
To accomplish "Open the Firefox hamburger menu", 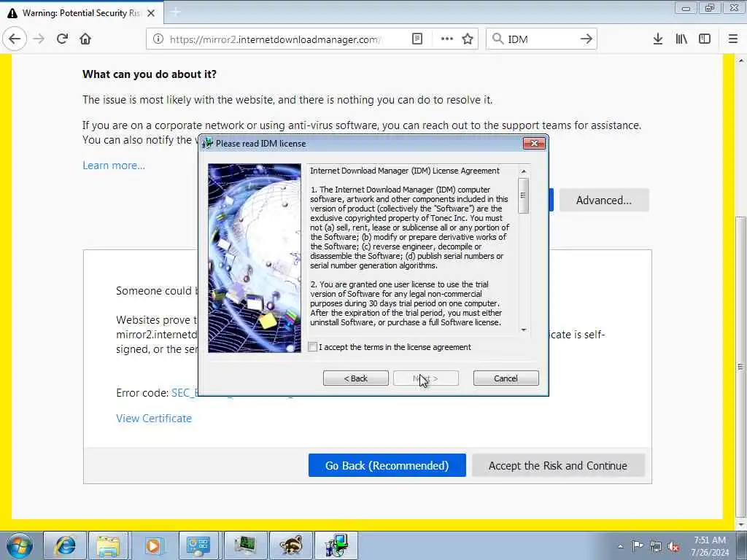I will point(733,39).
